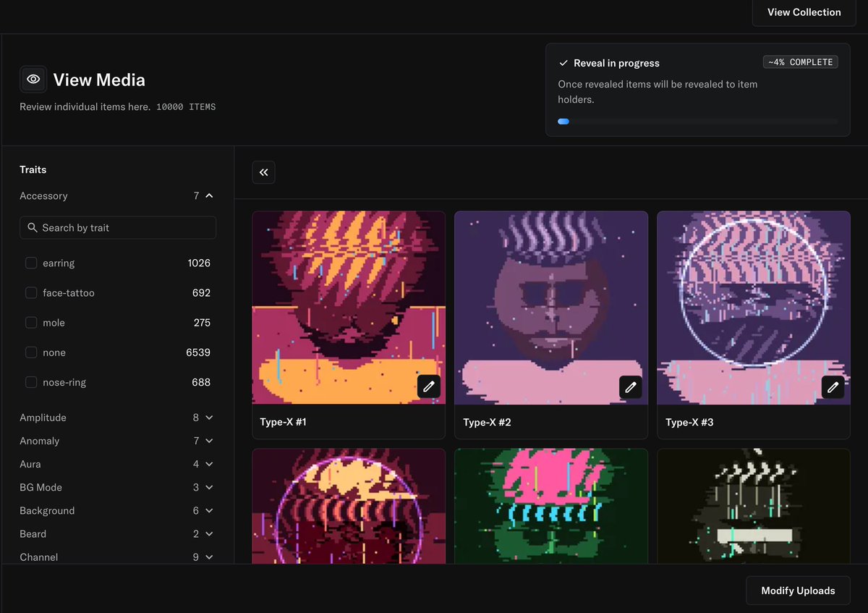The width and height of the screenshot is (868, 613).
Task: Check the face-tattoo trait checkbox
Action: coord(31,292)
